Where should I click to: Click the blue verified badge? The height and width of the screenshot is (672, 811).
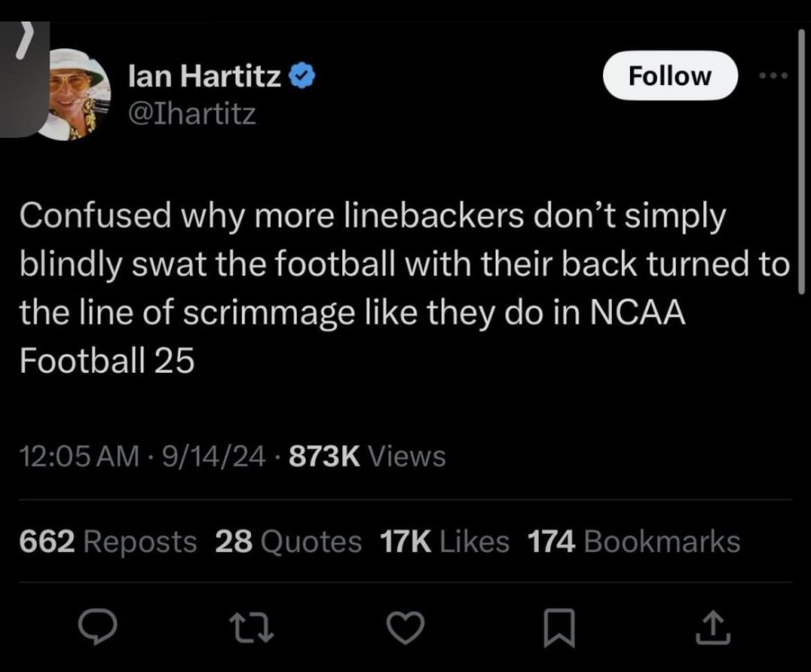(x=301, y=78)
